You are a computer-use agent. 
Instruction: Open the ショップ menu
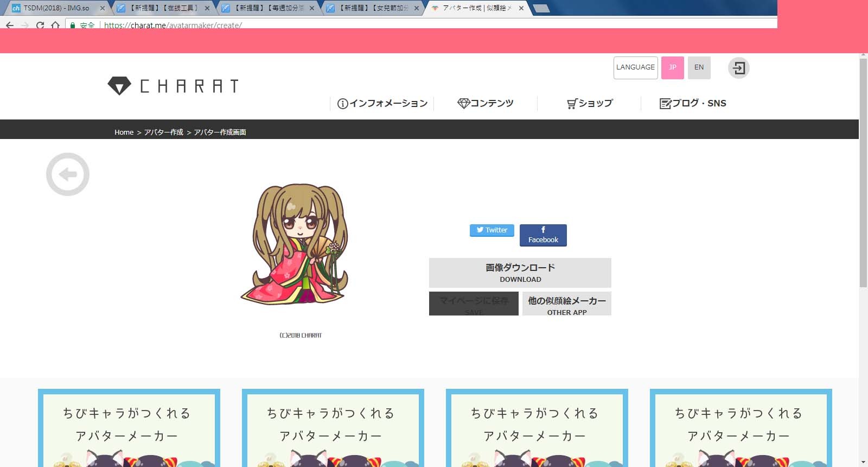[x=590, y=103]
